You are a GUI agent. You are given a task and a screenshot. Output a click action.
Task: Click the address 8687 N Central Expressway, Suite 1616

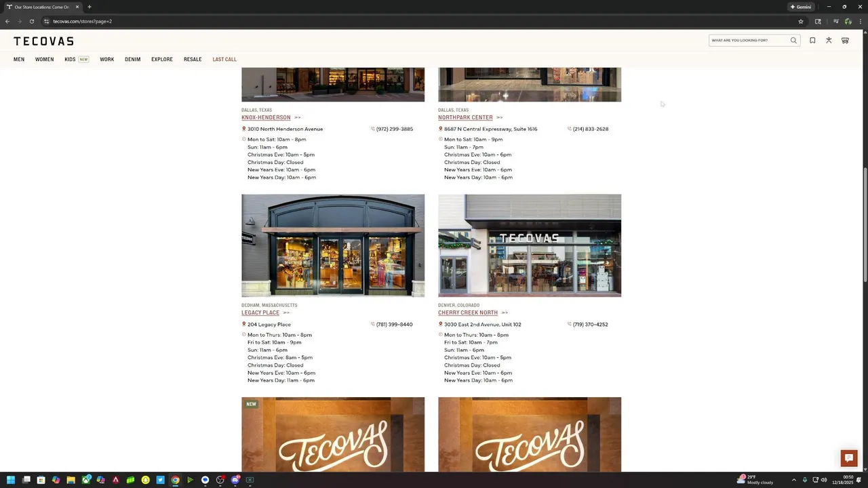[x=490, y=129]
